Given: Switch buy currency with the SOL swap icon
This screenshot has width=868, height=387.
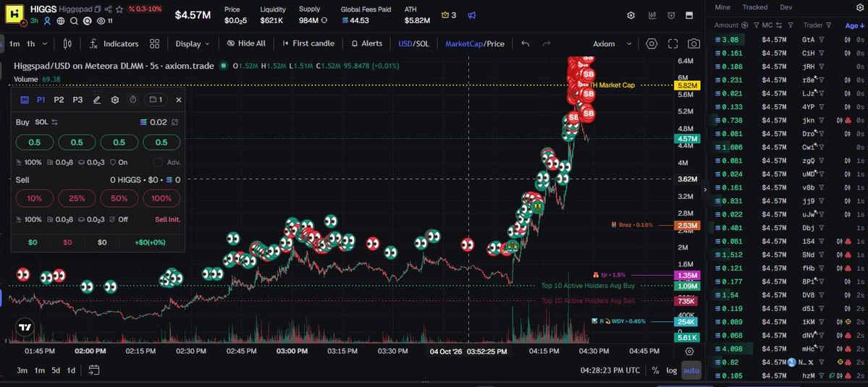Looking at the screenshot, I should (x=55, y=122).
